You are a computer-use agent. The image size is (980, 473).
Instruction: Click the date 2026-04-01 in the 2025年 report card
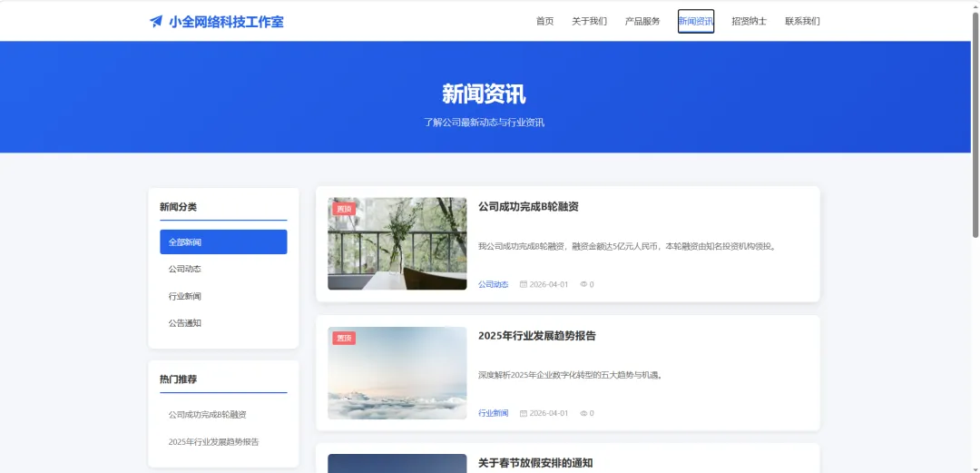(x=549, y=414)
